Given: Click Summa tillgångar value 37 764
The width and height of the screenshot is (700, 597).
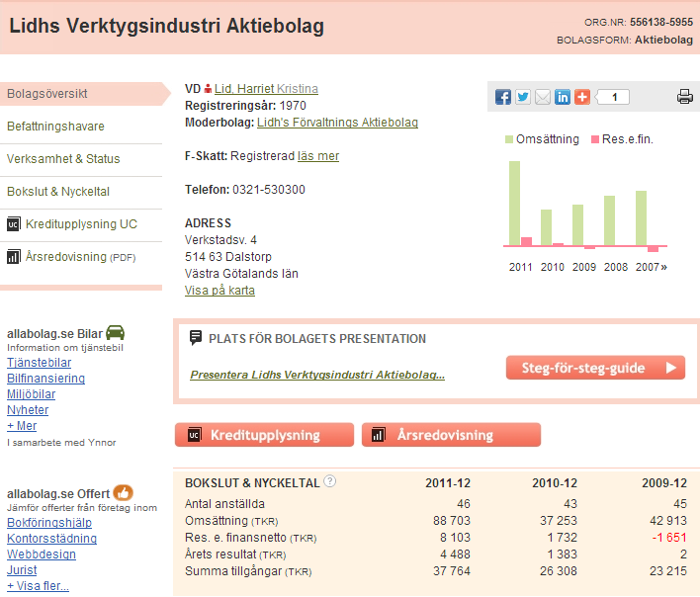Looking at the screenshot, I should click(452, 571).
